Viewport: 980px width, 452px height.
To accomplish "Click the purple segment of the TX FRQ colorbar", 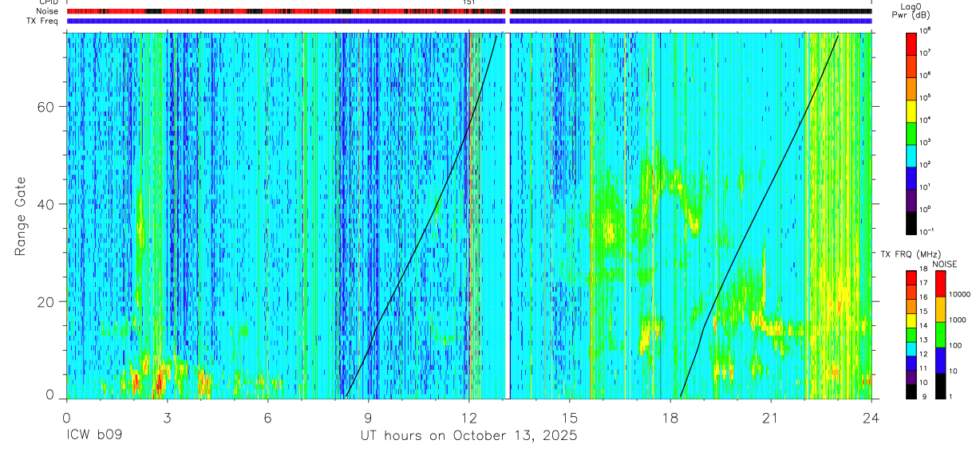I will [911, 376].
